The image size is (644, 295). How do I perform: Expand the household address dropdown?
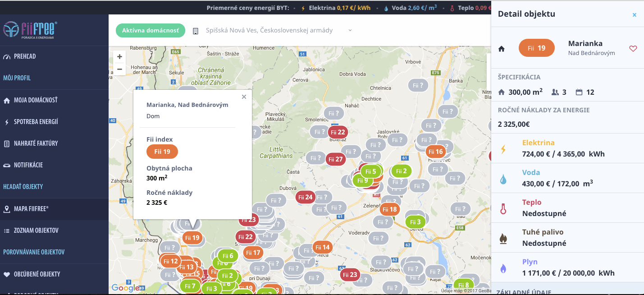(350, 30)
